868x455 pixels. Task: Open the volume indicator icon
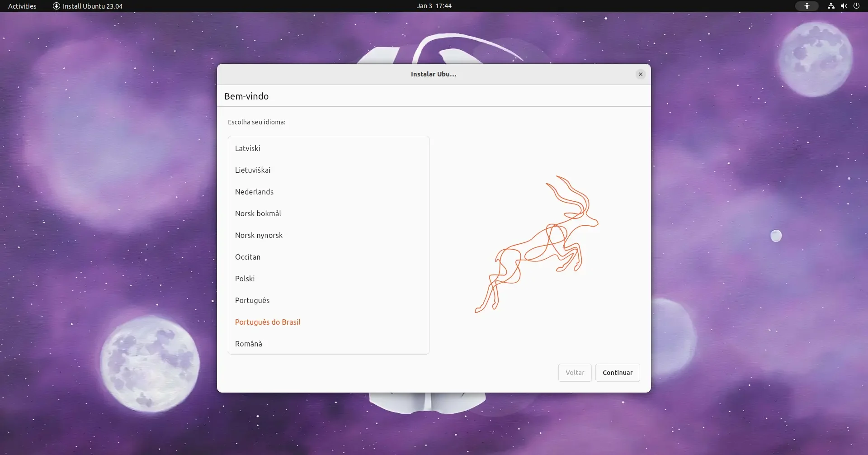pos(844,6)
